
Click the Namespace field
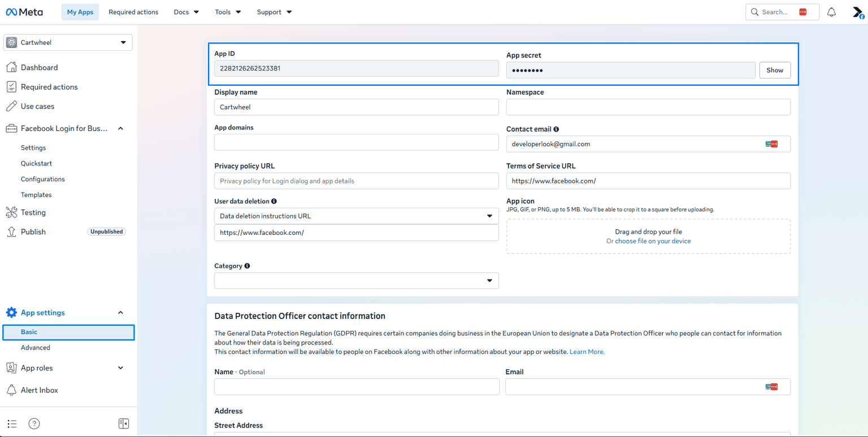[649, 107]
